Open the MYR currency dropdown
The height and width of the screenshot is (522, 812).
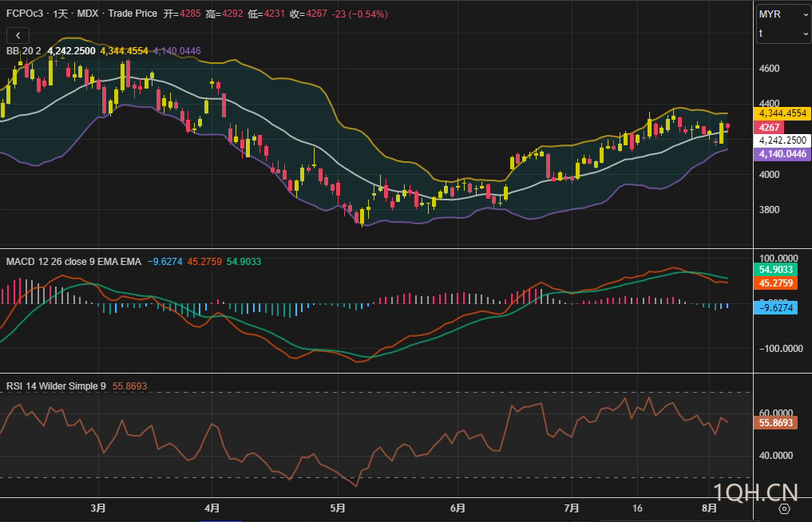(x=783, y=14)
